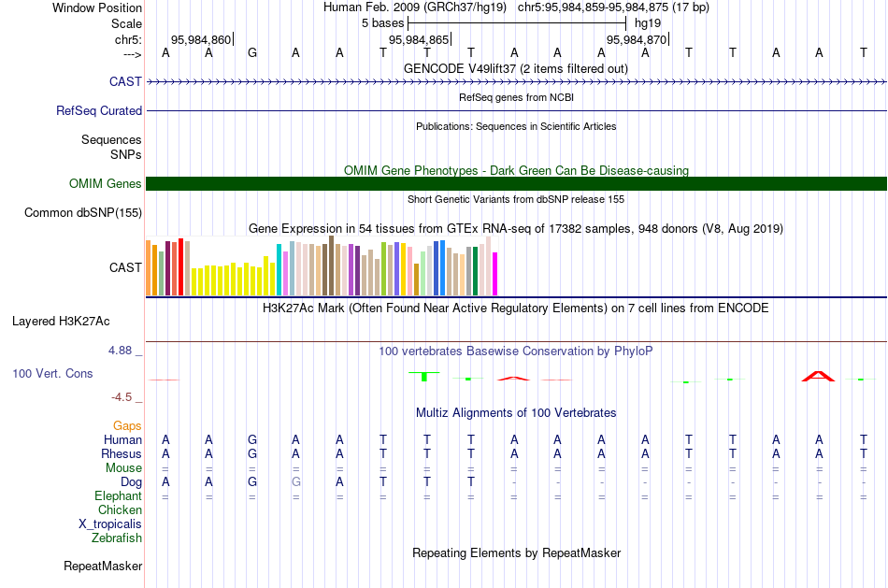Viewport: 888px width, 588px height.
Task: Click the RefSeq Curated gene line
Action: tap(516, 110)
